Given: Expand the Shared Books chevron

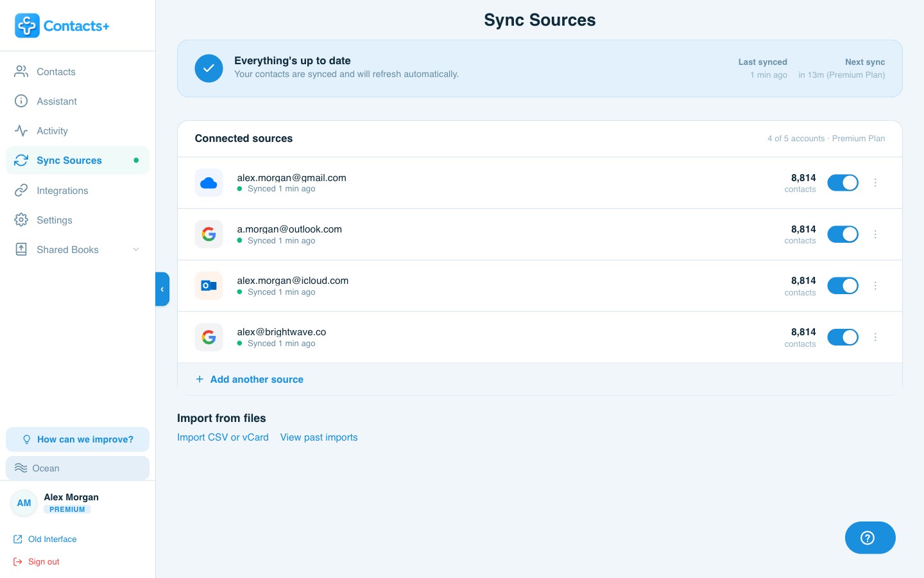Looking at the screenshot, I should click(x=136, y=249).
